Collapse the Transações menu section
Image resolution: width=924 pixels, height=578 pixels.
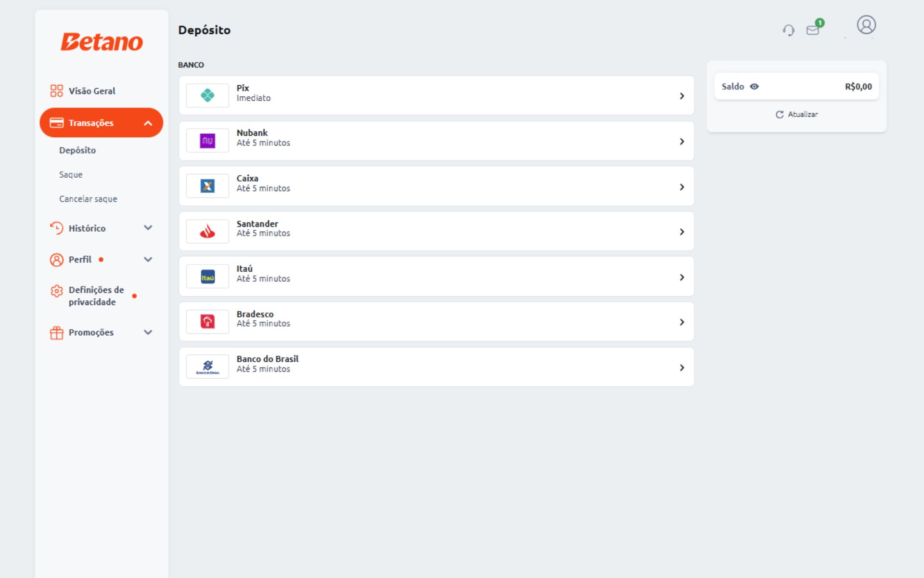(x=148, y=123)
